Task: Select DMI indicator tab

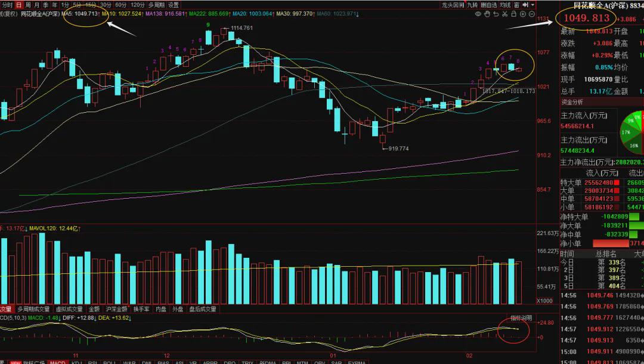Action: coord(147,362)
